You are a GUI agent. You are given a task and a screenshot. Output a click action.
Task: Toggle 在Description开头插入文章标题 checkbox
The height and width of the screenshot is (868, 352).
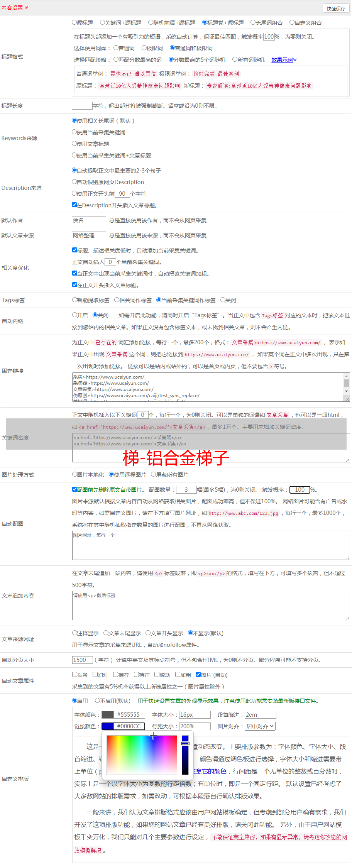tap(74, 205)
